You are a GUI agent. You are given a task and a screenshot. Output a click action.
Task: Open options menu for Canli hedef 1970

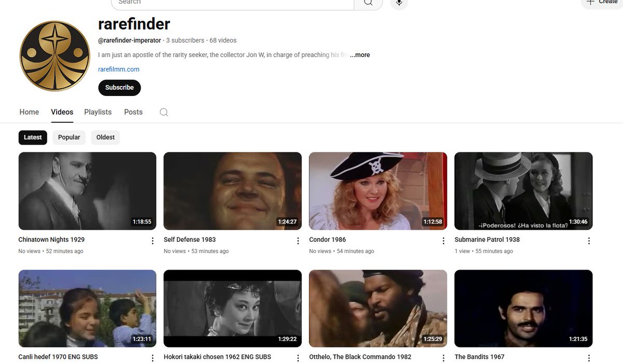click(x=153, y=358)
